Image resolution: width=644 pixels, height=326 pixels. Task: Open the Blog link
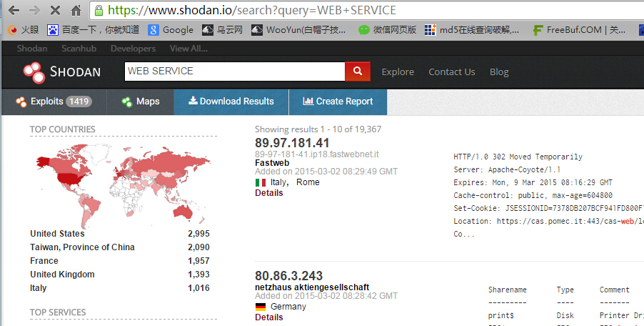click(499, 72)
